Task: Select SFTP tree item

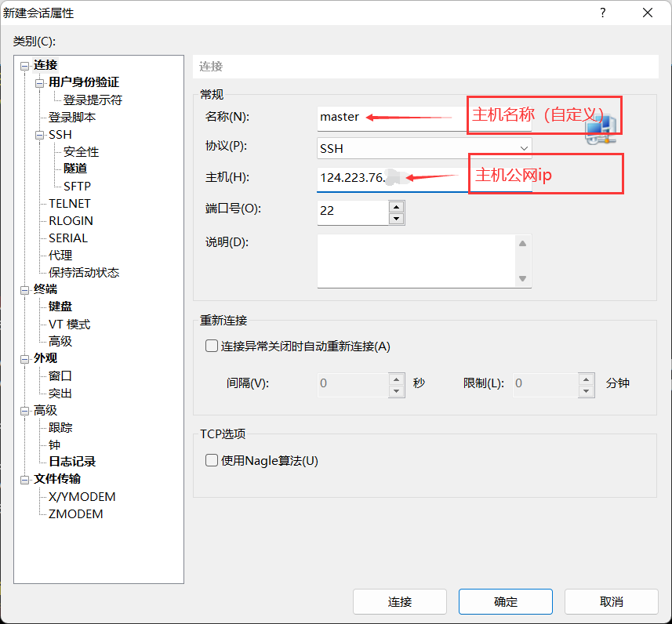Action: tap(77, 186)
